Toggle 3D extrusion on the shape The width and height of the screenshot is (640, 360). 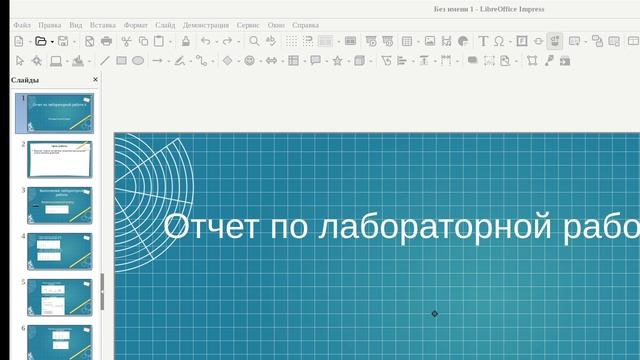click(565, 61)
